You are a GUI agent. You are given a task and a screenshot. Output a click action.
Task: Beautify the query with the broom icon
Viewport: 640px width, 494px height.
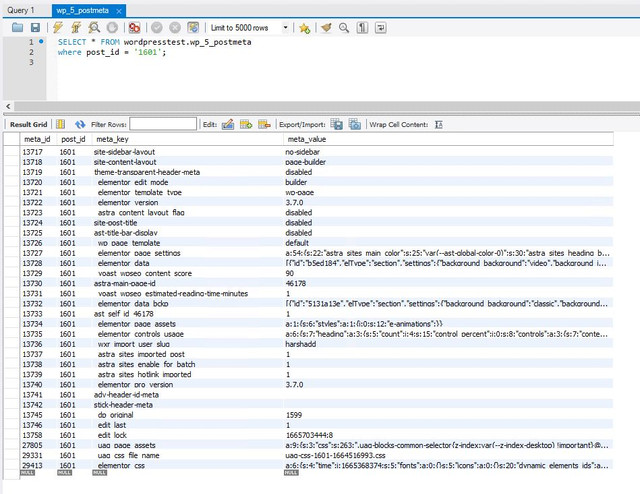326,28
